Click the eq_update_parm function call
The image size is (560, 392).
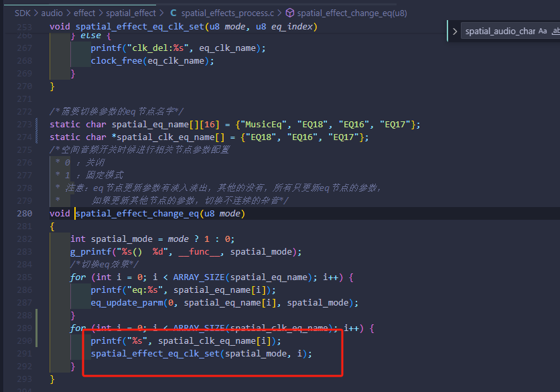coord(127,303)
